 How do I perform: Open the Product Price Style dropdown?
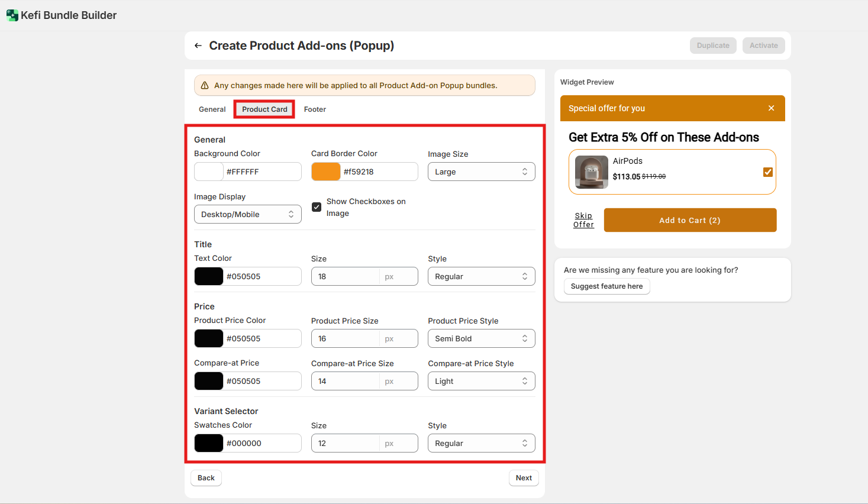481,338
